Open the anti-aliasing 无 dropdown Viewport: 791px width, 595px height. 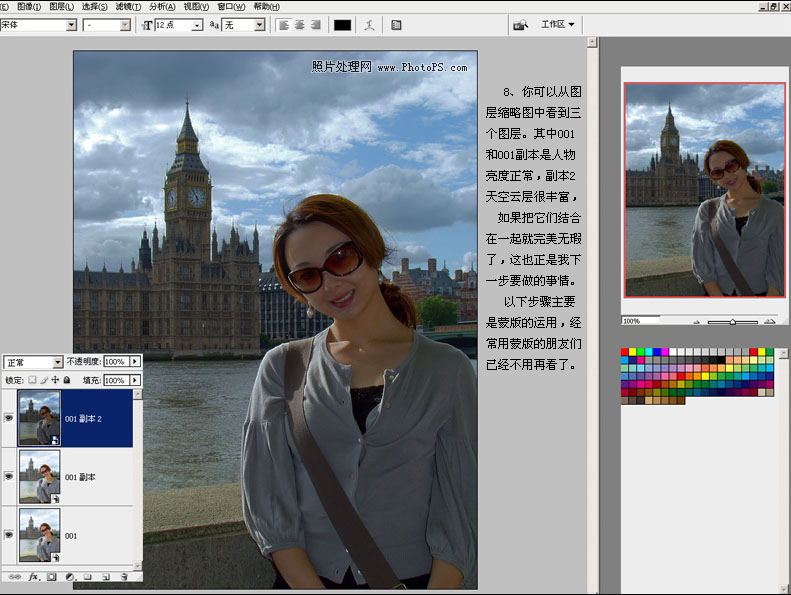(x=259, y=25)
